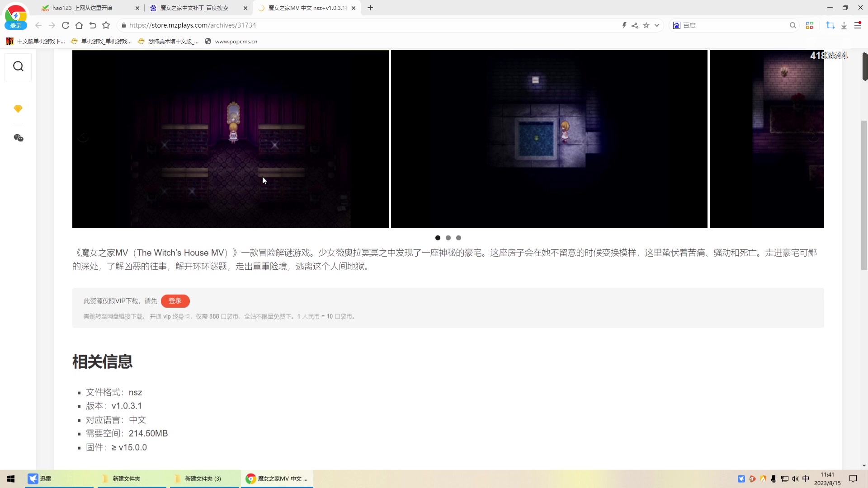Click the yellow diamond VIP sidebar icon

[x=18, y=109]
